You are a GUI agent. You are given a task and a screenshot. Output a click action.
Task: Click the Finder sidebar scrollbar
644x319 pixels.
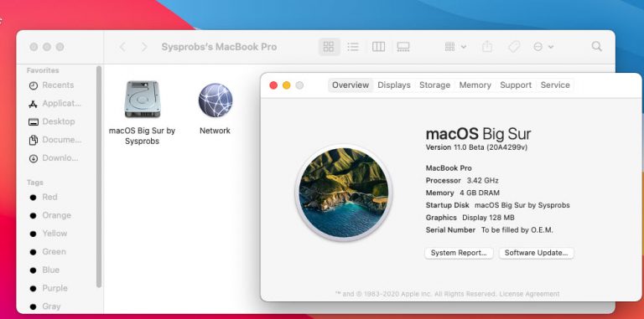[99, 177]
